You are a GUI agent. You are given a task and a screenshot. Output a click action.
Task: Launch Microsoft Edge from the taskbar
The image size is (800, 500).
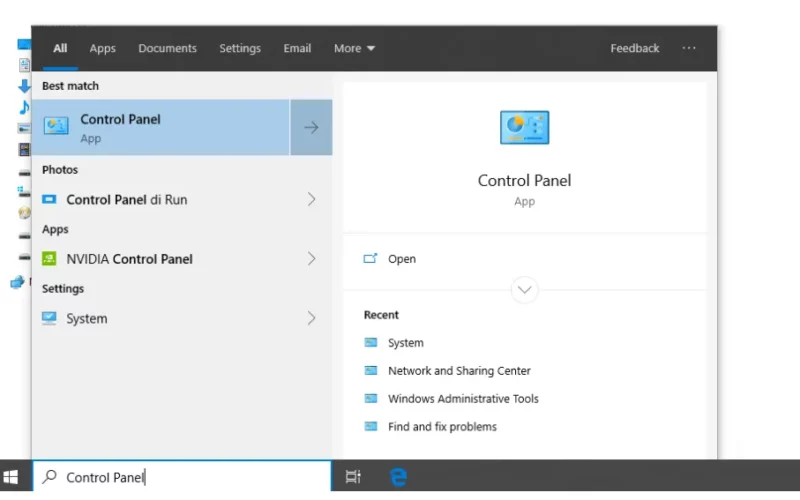[398, 477]
